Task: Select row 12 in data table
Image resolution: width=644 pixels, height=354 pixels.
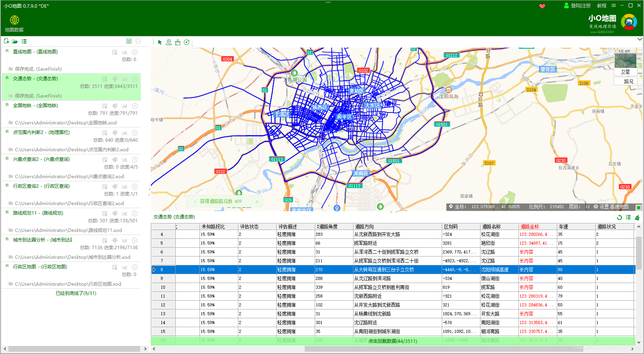Action: 393,305
